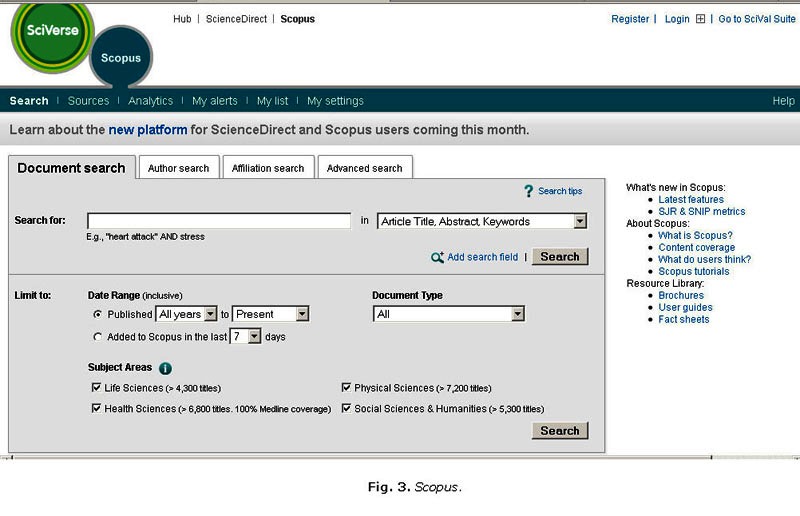Viewport: 800px width, 516px height.
Task: Toggle the Physical Sciences checkbox
Action: (x=346, y=388)
